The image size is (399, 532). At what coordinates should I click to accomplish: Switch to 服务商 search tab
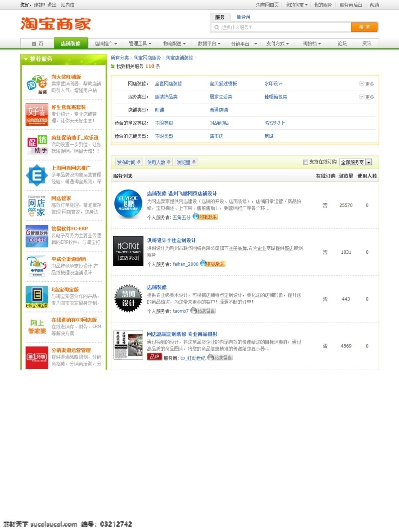244,17
